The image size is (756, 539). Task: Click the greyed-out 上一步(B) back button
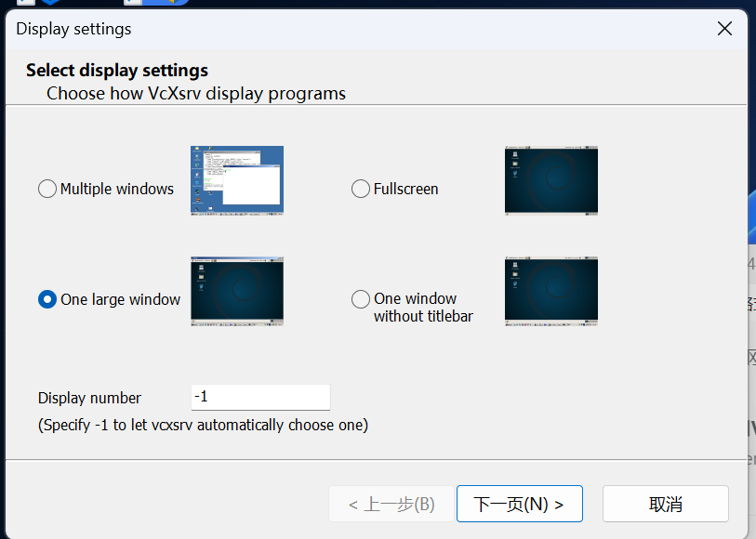click(x=391, y=504)
